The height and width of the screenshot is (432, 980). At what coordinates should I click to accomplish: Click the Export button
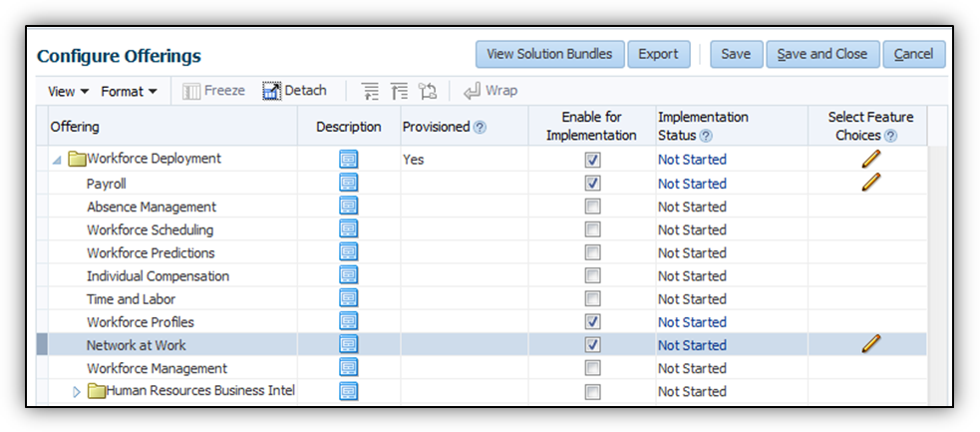pos(658,54)
